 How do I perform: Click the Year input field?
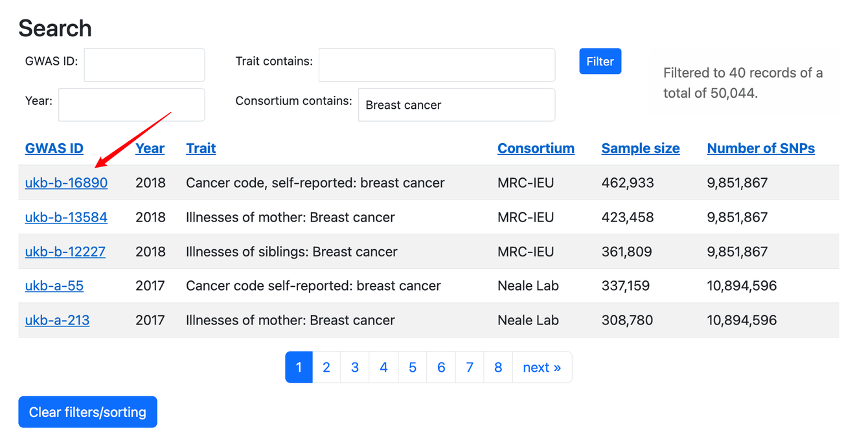click(x=131, y=105)
